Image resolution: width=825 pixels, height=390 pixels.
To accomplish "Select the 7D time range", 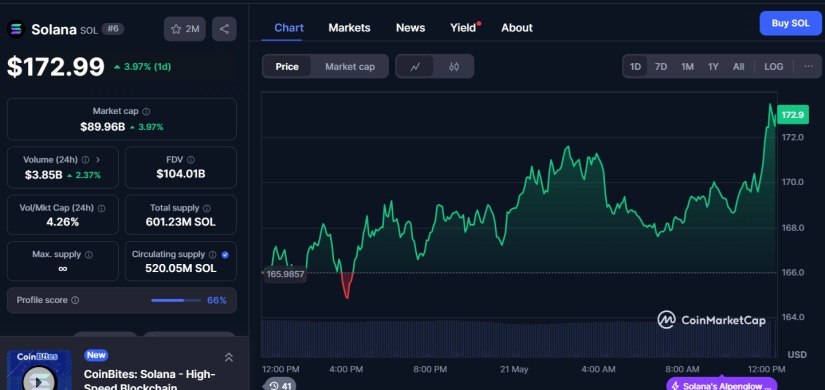I will pyautogui.click(x=661, y=66).
